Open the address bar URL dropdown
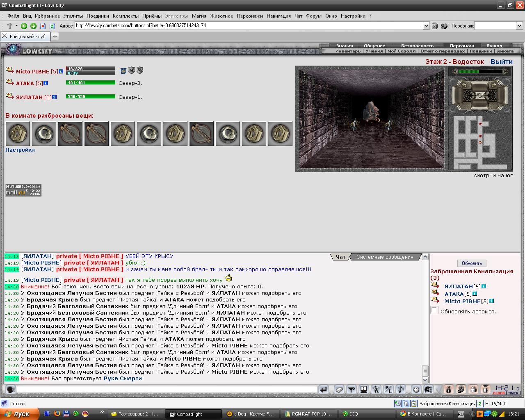 point(426,26)
